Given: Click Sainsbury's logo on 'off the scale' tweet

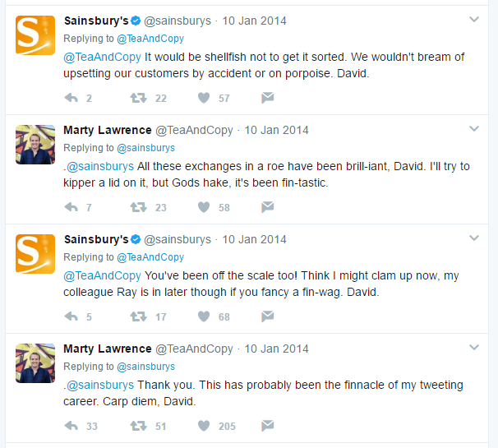Looking at the screenshot, I should [x=35, y=254].
